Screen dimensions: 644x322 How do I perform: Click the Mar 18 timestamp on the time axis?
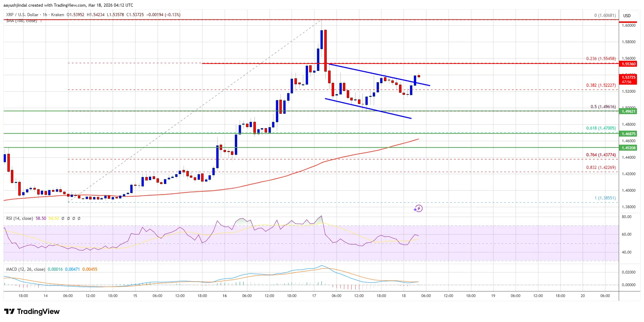click(x=404, y=296)
